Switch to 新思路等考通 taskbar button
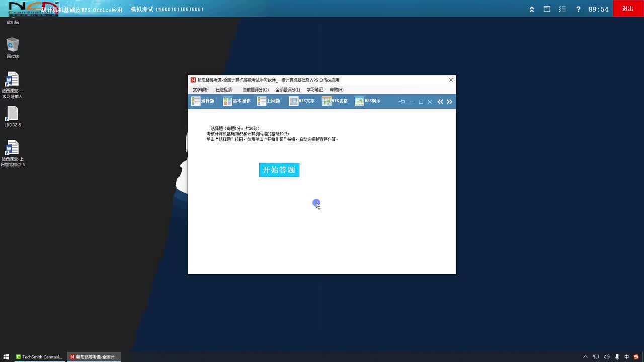 [x=94, y=357]
